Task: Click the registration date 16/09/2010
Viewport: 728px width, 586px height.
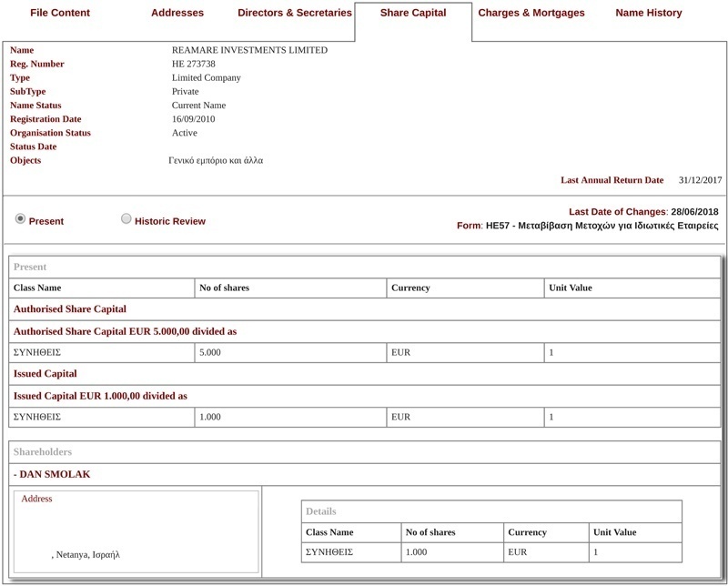Action: [194, 119]
